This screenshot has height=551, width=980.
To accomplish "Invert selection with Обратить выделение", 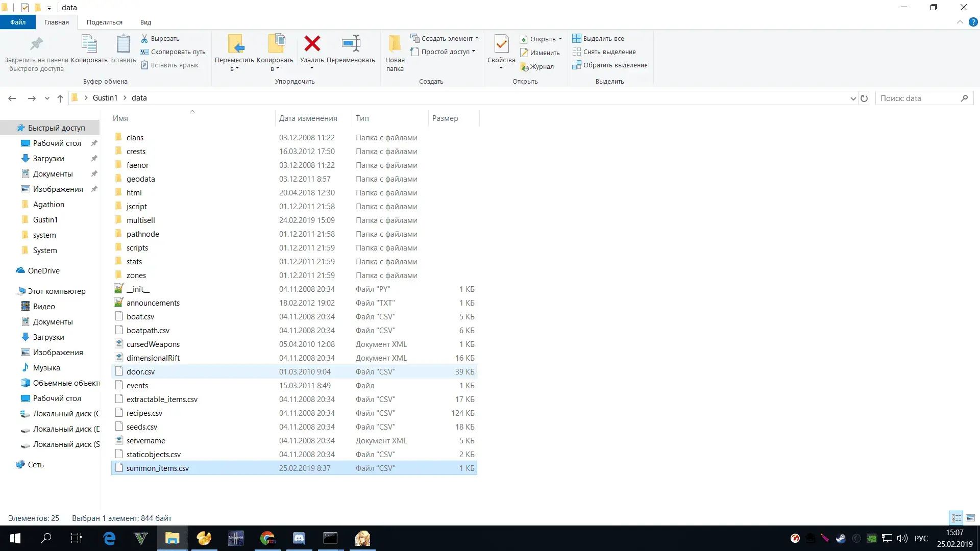I will [x=610, y=65].
